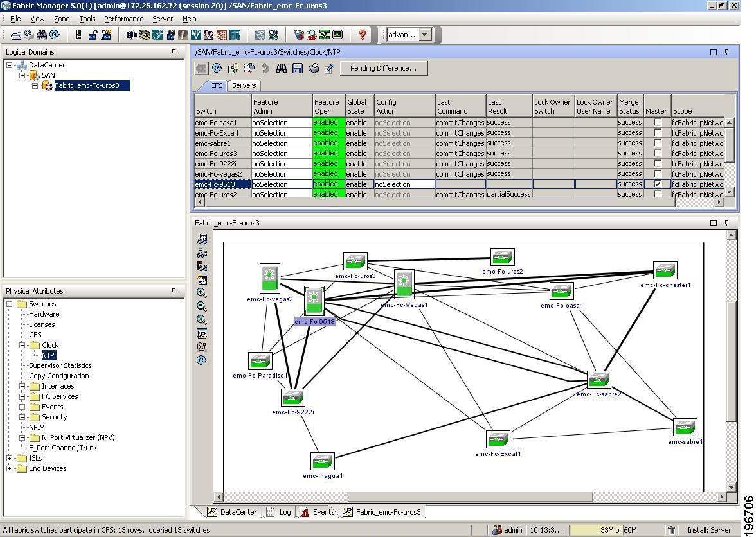Open the Events tab at the bottom

[x=318, y=512]
